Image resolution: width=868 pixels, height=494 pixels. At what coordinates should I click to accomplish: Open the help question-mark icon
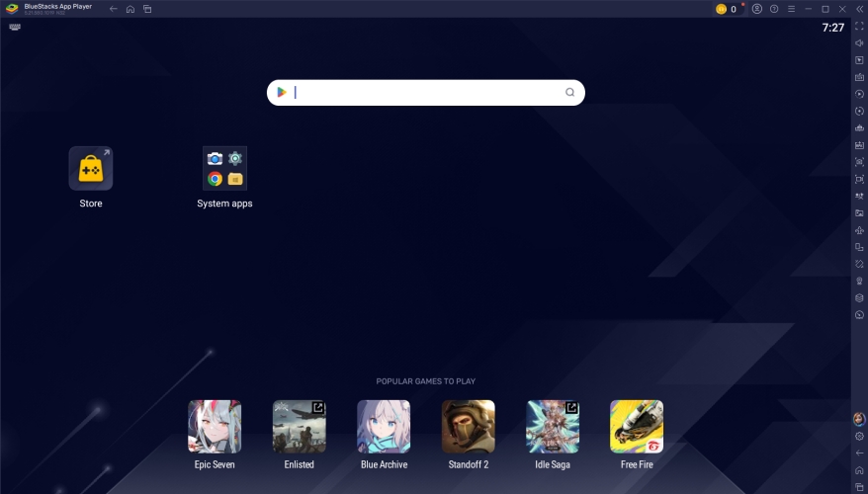(774, 9)
